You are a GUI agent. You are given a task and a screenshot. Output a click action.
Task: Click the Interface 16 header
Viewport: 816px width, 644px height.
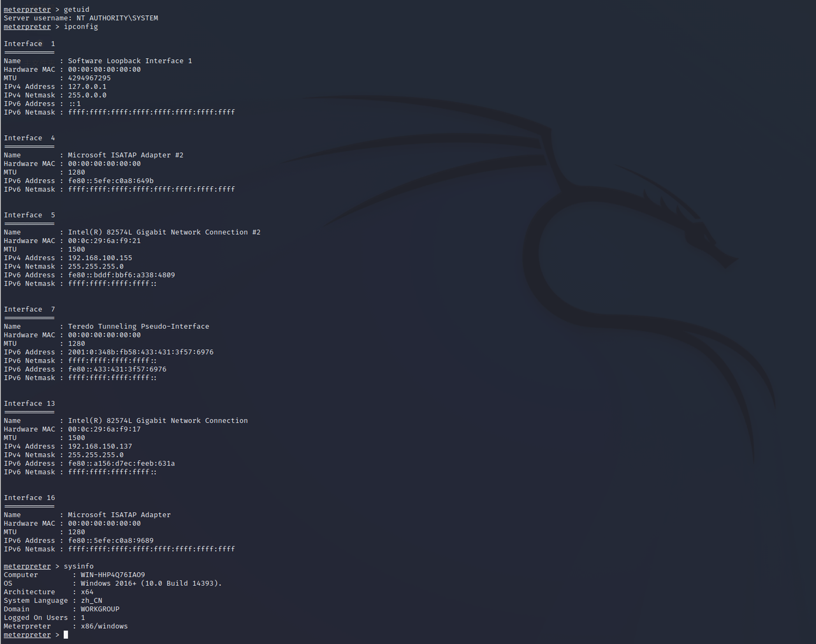pyautogui.click(x=29, y=498)
